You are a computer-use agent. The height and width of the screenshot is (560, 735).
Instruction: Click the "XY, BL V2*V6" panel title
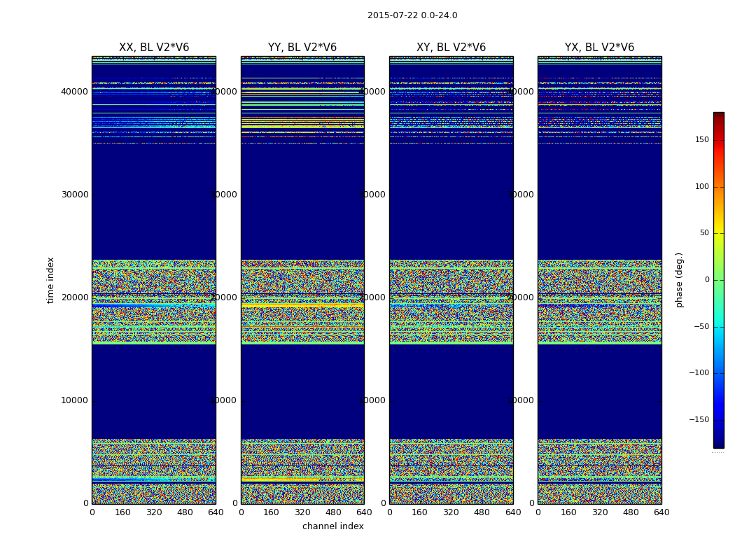click(x=451, y=48)
